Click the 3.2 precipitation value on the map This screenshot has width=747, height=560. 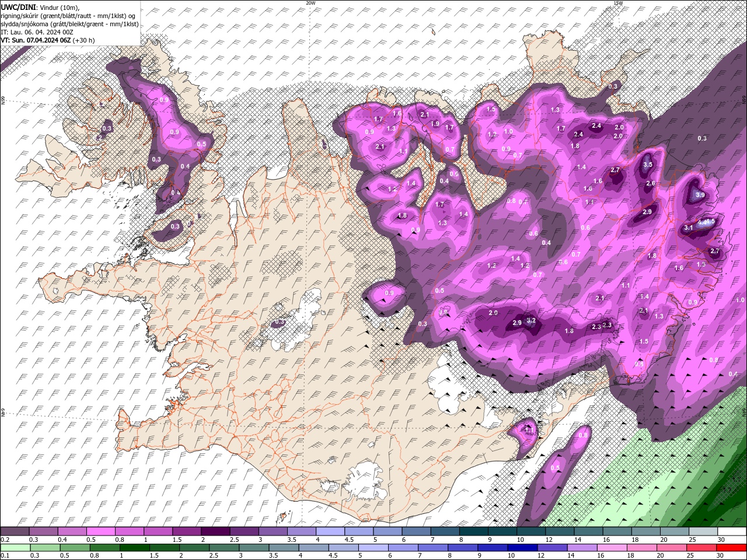[x=531, y=320]
